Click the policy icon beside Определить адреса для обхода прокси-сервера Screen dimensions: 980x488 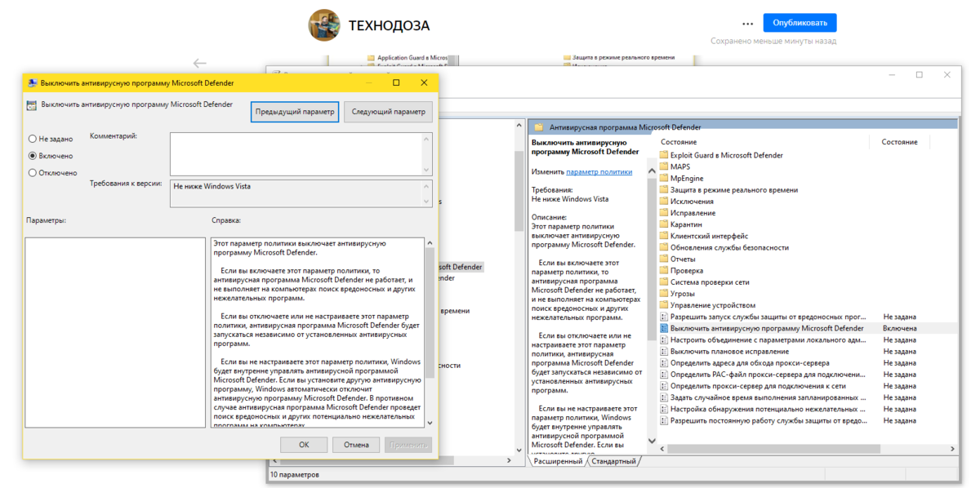pyautogui.click(x=664, y=362)
